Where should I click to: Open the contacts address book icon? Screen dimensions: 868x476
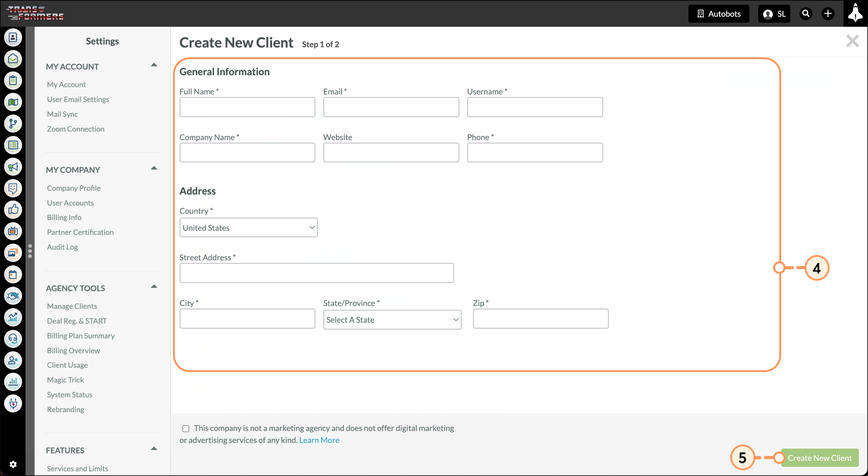13,37
